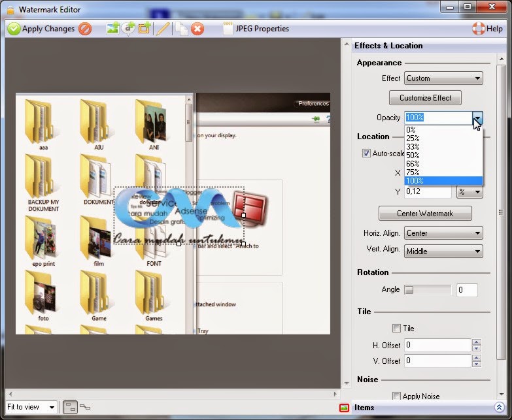Select 66% opacity option
The image size is (512, 420).
point(443,164)
